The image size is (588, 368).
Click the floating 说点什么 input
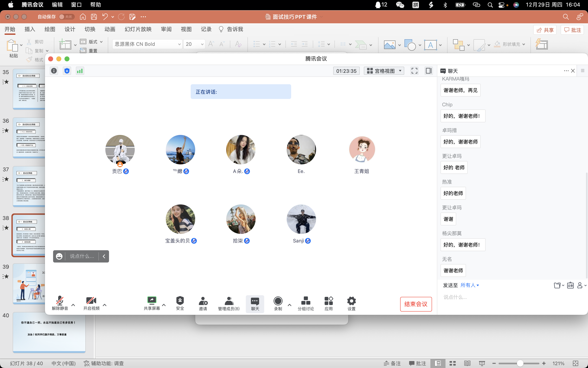(x=82, y=256)
